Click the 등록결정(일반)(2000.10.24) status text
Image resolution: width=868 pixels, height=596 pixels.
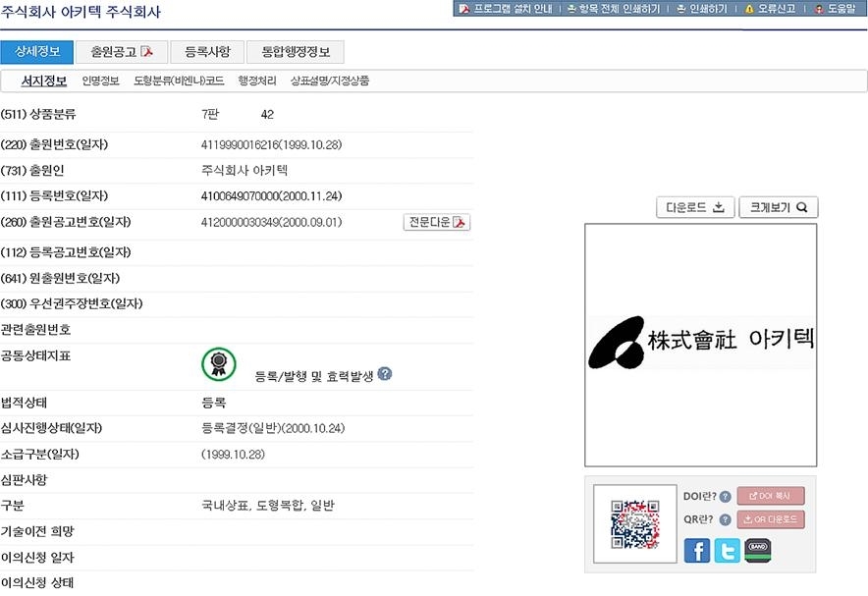274,428
